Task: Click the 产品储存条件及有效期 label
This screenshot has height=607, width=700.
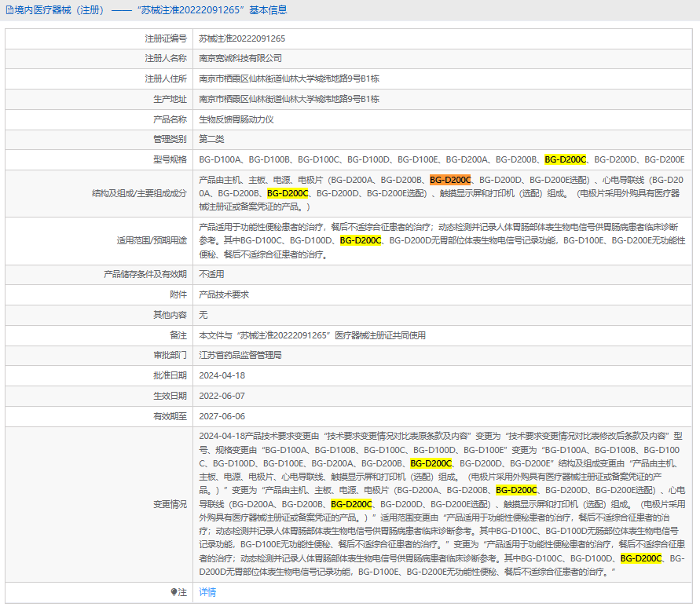Action: click(145, 274)
